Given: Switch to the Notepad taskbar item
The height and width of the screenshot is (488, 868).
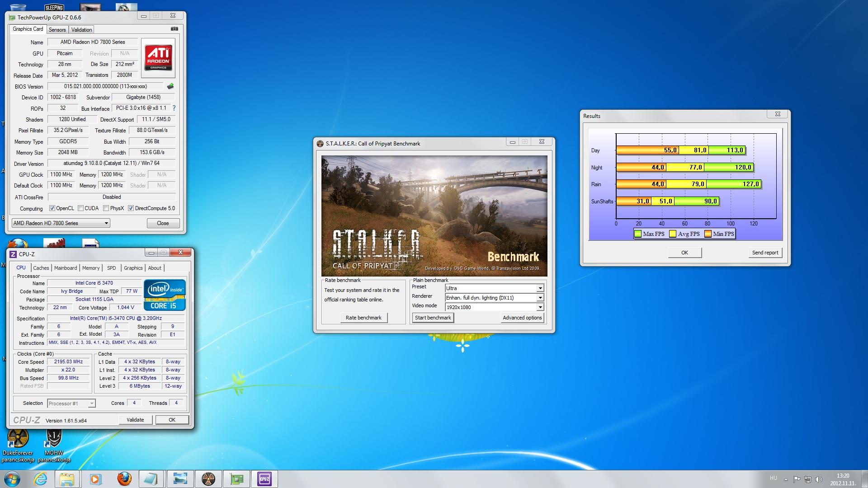Looking at the screenshot, I should (151, 479).
